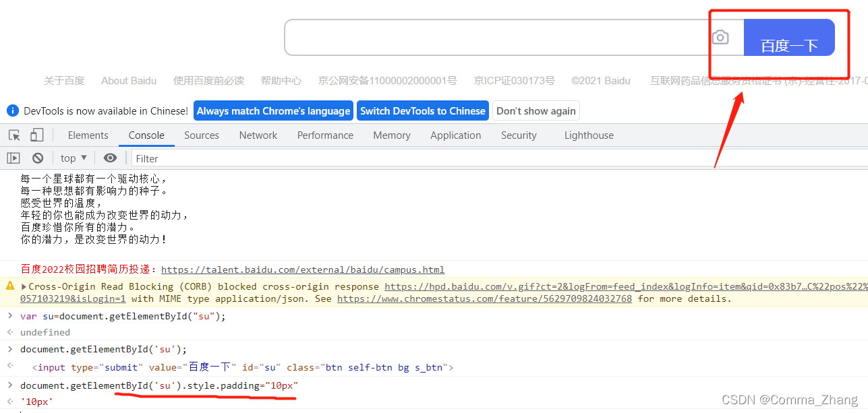Viewport: 868px width, 413px height.
Task: Open the About Baidu footer link
Action: click(x=129, y=81)
